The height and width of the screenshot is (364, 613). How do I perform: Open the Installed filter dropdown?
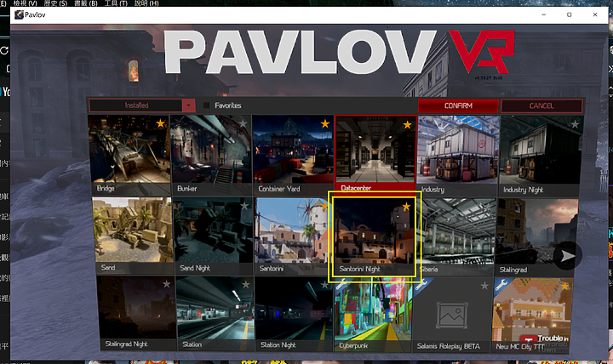188,105
